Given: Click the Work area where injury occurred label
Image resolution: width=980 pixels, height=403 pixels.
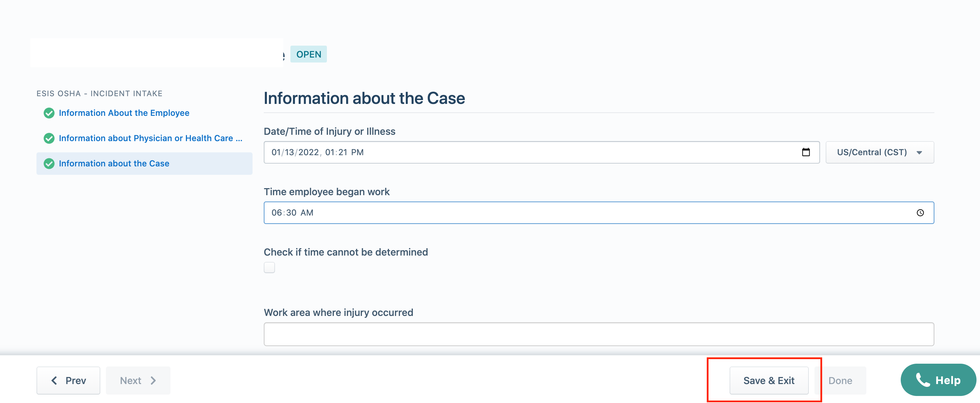Looking at the screenshot, I should point(338,313).
